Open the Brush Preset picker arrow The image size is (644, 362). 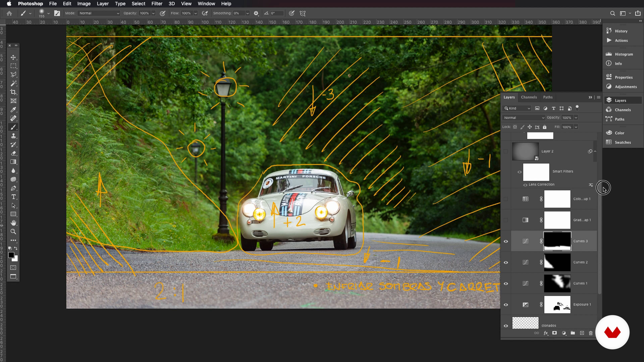(x=48, y=13)
